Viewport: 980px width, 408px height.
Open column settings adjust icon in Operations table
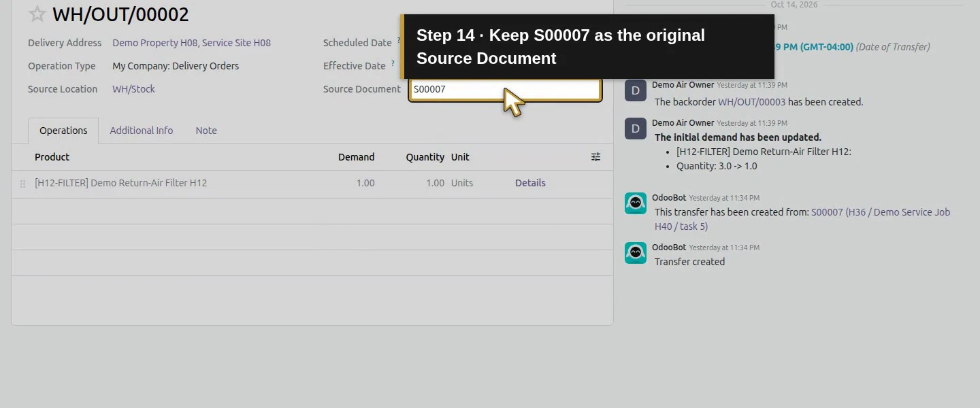(x=595, y=157)
